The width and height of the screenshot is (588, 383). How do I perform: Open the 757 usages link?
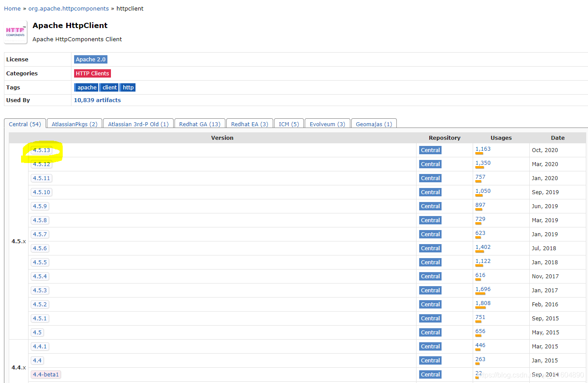pos(480,177)
